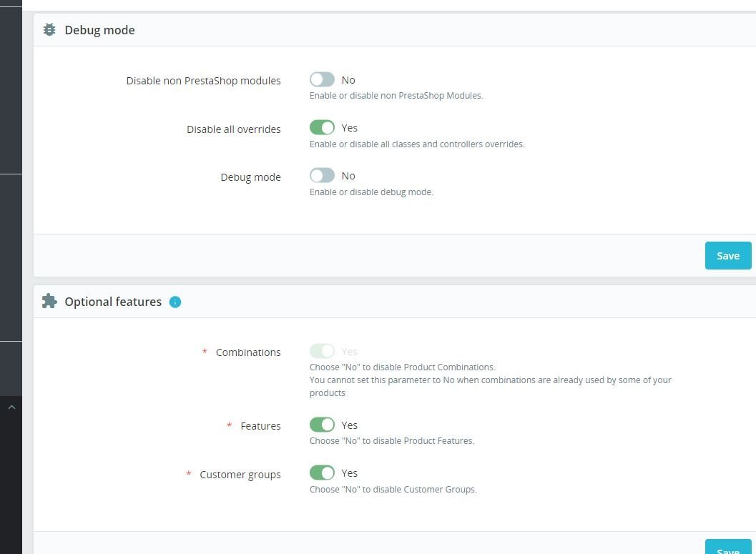Click the Features field label
The width and height of the screenshot is (756, 554).
[x=260, y=426]
